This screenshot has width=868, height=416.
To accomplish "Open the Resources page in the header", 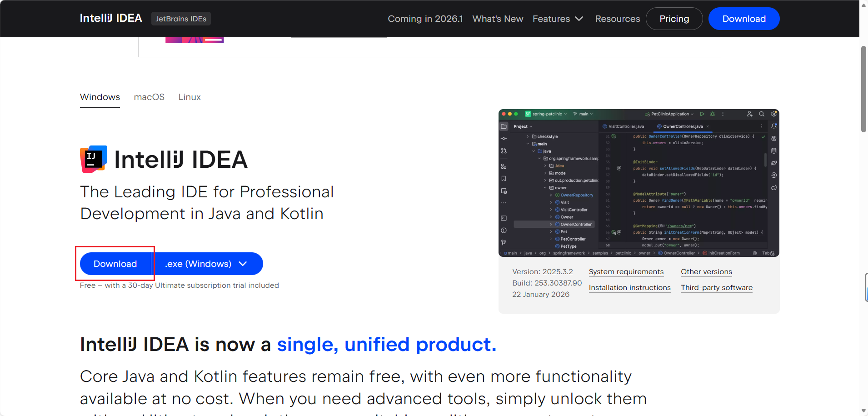I will click(617, 19).
